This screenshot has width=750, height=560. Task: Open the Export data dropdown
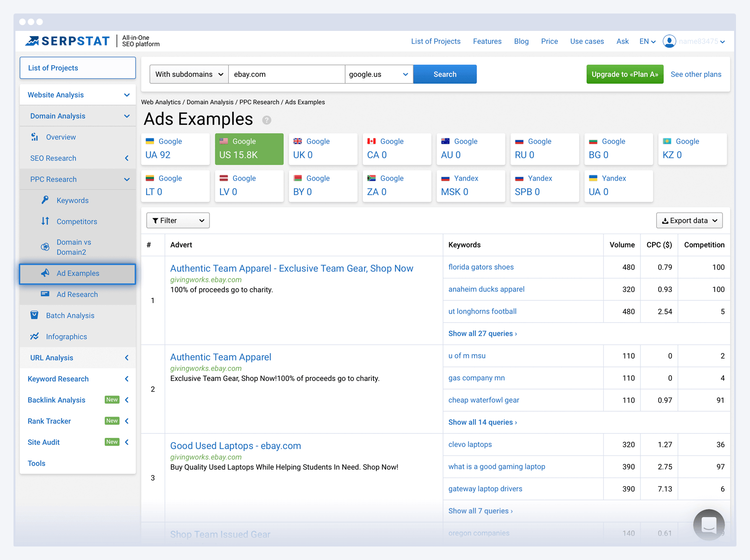pyautogui.click(x=689, y=221)
